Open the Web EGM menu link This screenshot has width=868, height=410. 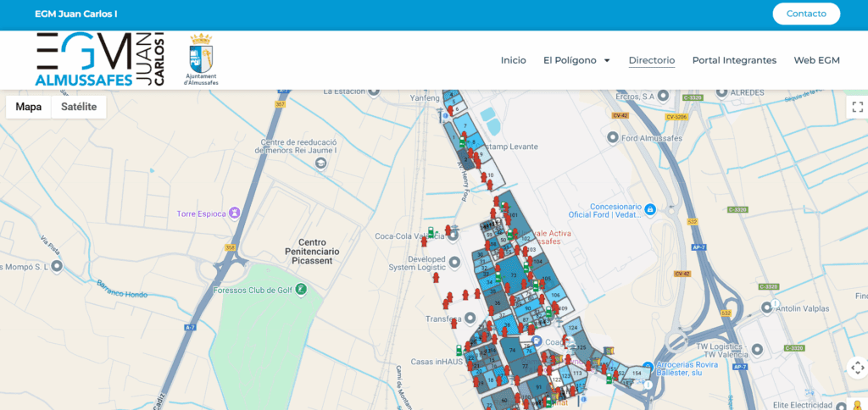[x=816, y=60]
